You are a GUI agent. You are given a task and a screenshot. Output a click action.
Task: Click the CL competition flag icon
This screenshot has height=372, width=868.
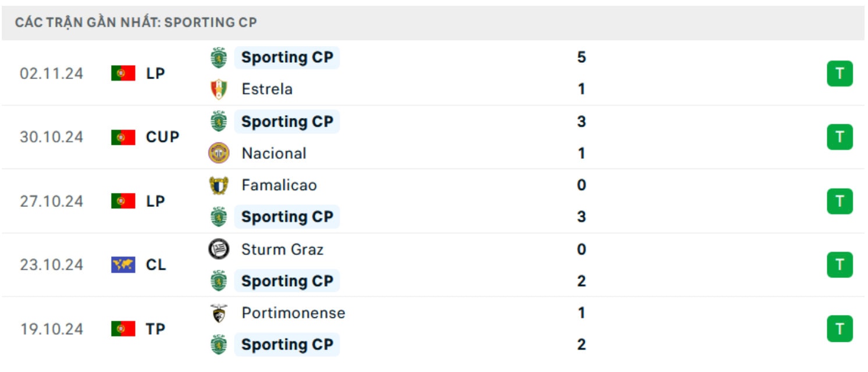123,265
